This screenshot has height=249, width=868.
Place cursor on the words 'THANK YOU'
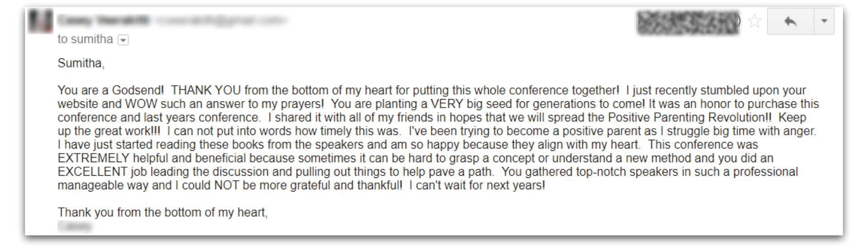coord(206,90)
